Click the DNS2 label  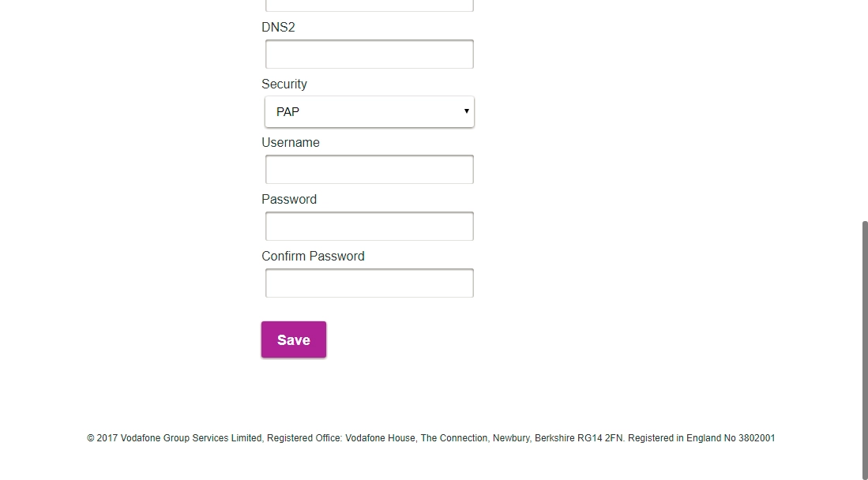(x=278, y=27)
